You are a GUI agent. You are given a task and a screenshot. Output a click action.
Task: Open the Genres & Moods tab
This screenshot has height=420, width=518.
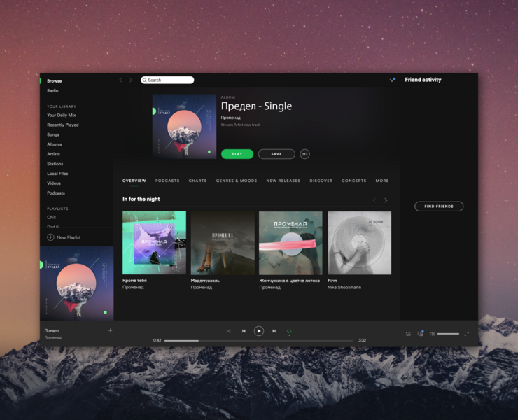(237, 181)
